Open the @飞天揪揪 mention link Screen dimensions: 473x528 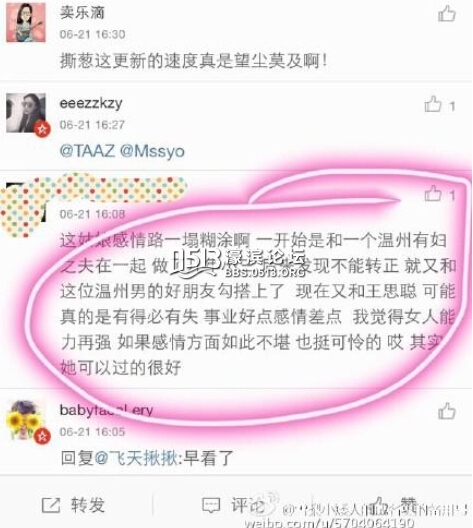click(136, 458)
